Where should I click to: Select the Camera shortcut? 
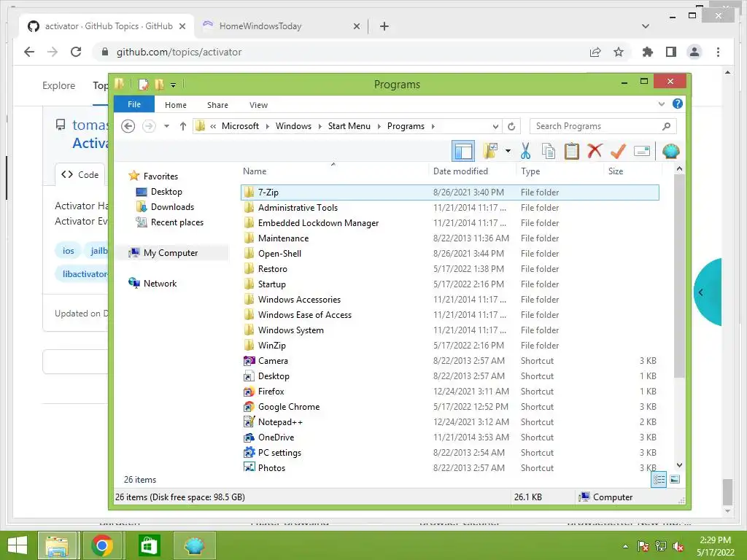449,361
